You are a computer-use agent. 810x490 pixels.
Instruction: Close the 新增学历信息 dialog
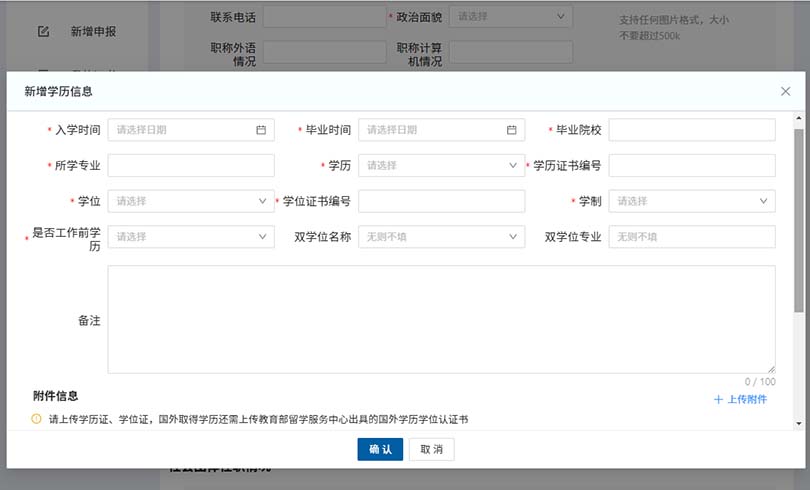click(785, 91)
